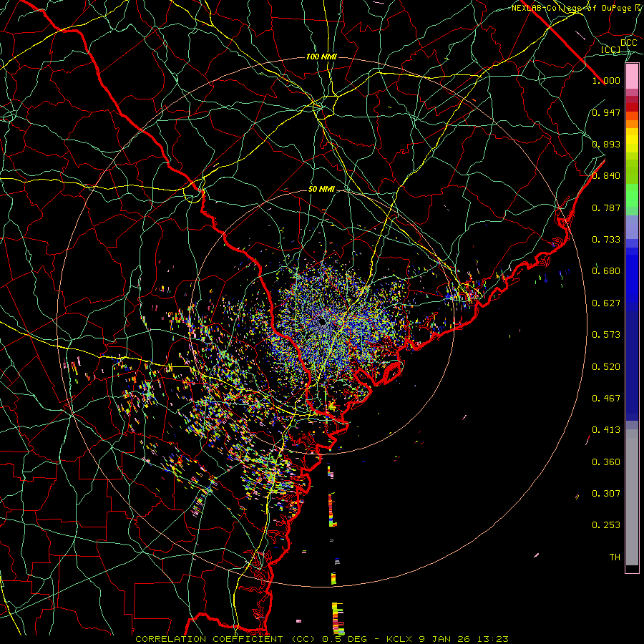This screenshot has width=644, height=644.
Task: Click the 0.627 value on the scale
Action: 606,303
